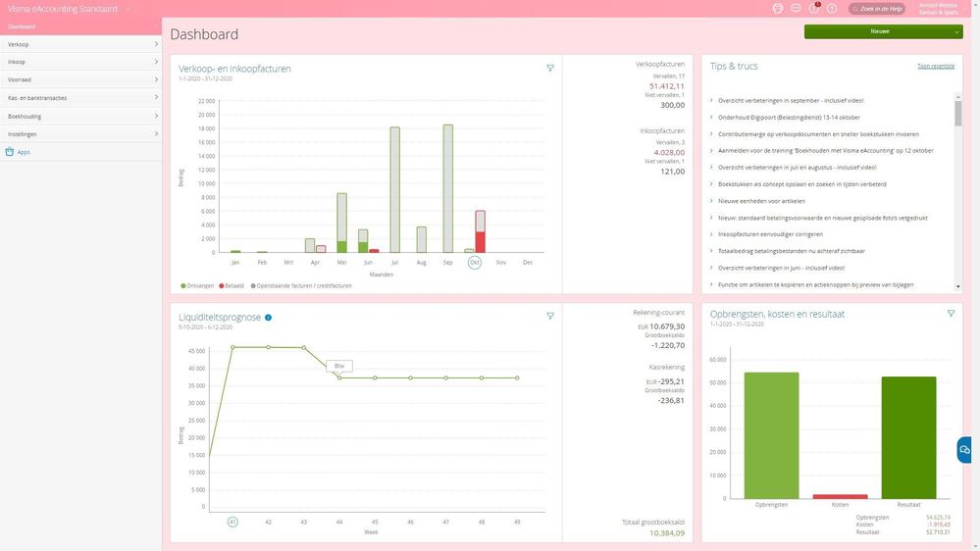Toggle the Ontvangen legend series
The width and height of the screenshot is (980, 551).
click(197, 286)
